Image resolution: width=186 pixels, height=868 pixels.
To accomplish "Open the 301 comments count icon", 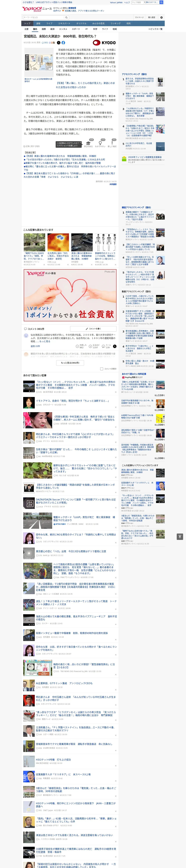I will point(45,43).
